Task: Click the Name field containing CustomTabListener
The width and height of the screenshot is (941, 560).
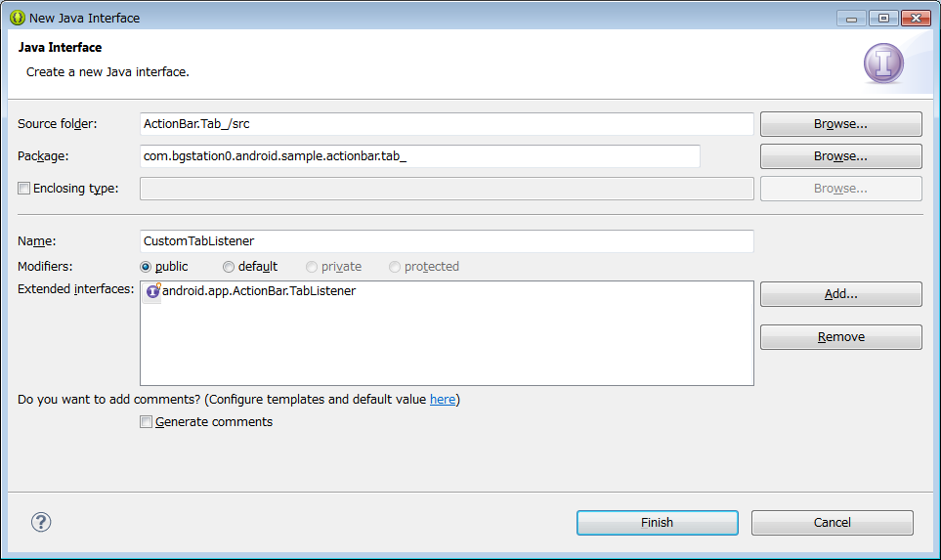Action: (447, 240)
